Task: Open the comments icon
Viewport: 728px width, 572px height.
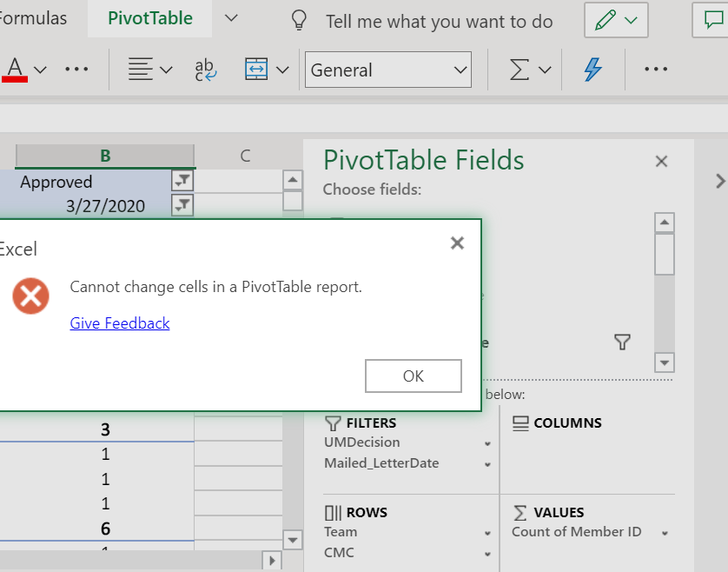Action: click(x=712, y=20)
